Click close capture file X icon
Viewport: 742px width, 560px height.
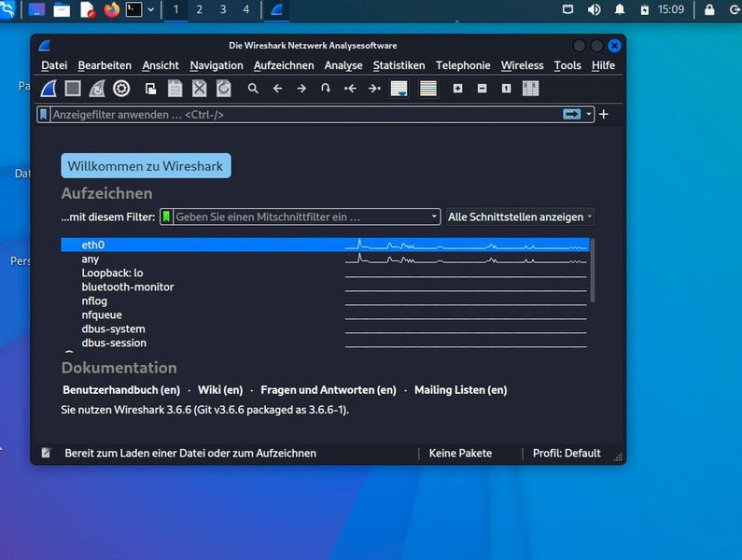pos(199,89)
